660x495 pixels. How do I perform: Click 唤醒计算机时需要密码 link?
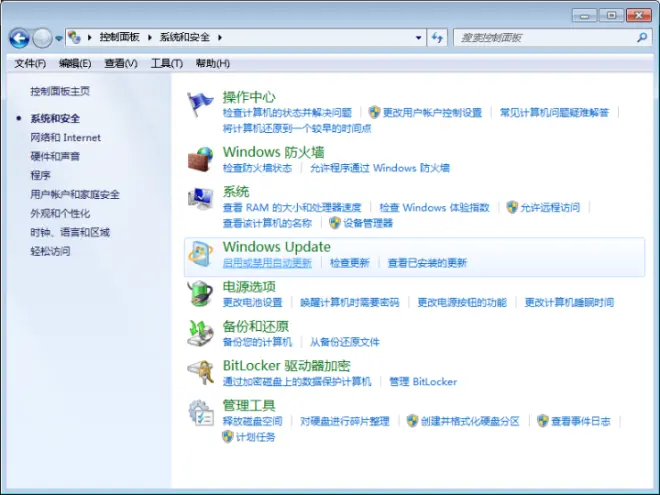tap(350, 303)
